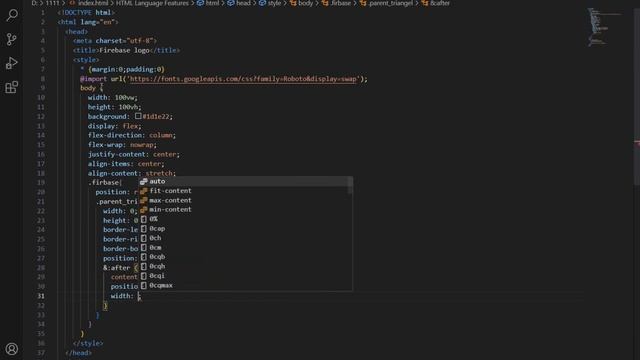Click the '</style>' closing tag
Screen dimensions: 640x360
(88, 343)
